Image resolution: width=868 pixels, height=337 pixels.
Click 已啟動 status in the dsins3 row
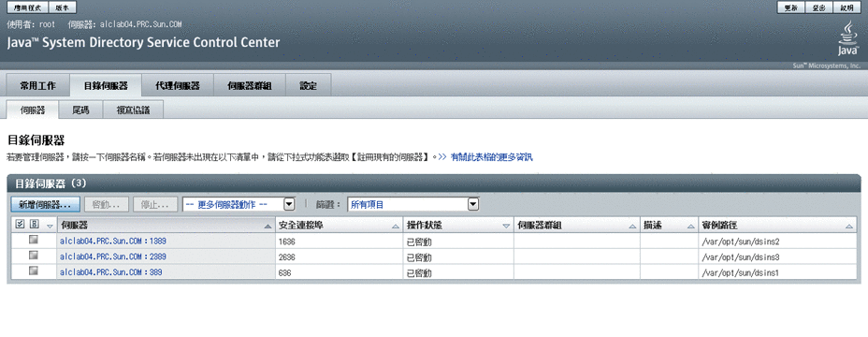point(419,257)
